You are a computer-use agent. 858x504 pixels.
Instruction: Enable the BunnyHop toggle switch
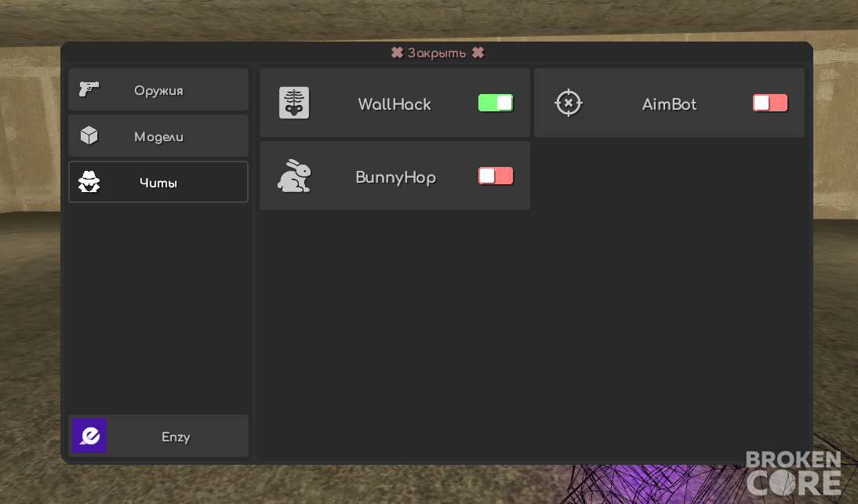pos(496,176)
